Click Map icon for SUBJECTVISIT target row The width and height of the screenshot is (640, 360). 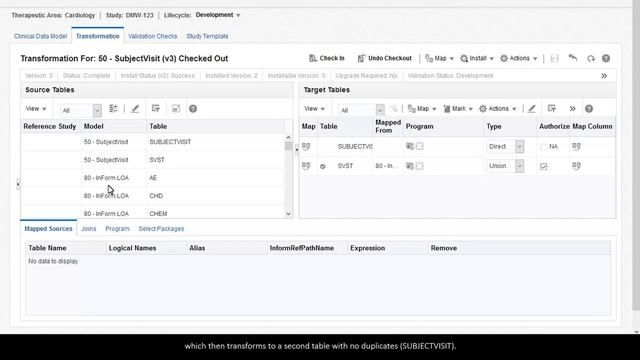point(306,146)
